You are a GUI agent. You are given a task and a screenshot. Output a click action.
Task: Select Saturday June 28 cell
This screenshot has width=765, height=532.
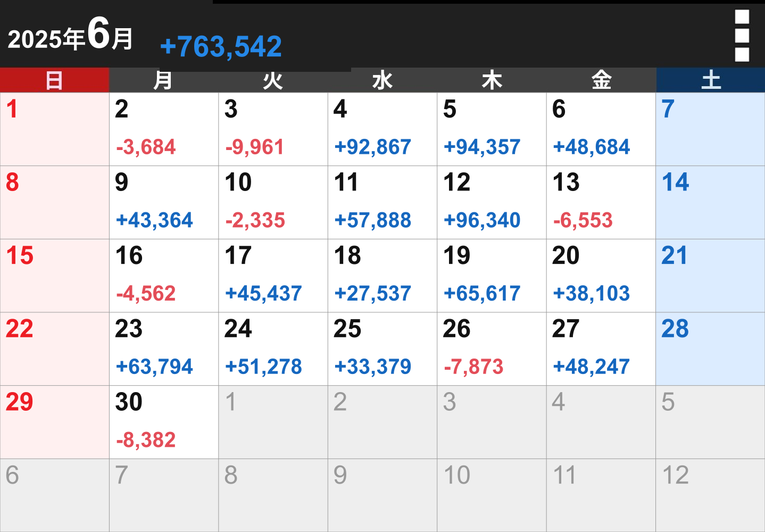pos(711,349)
